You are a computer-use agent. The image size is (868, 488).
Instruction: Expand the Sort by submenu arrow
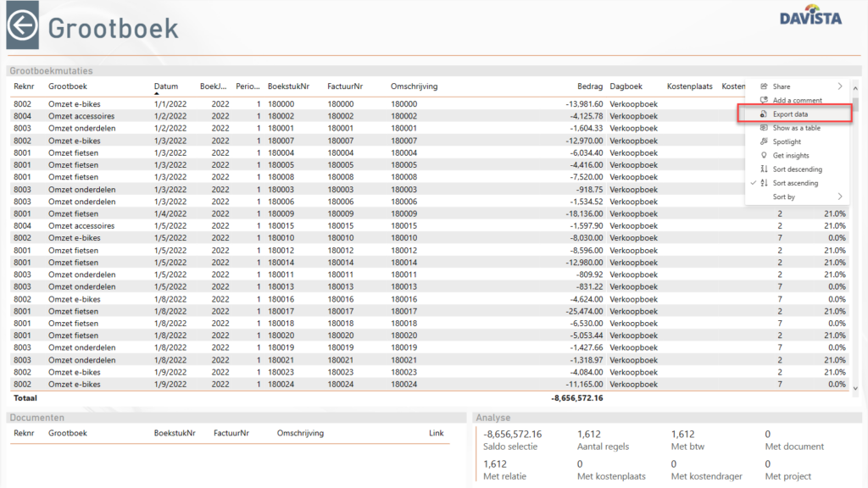coord(840,197)
